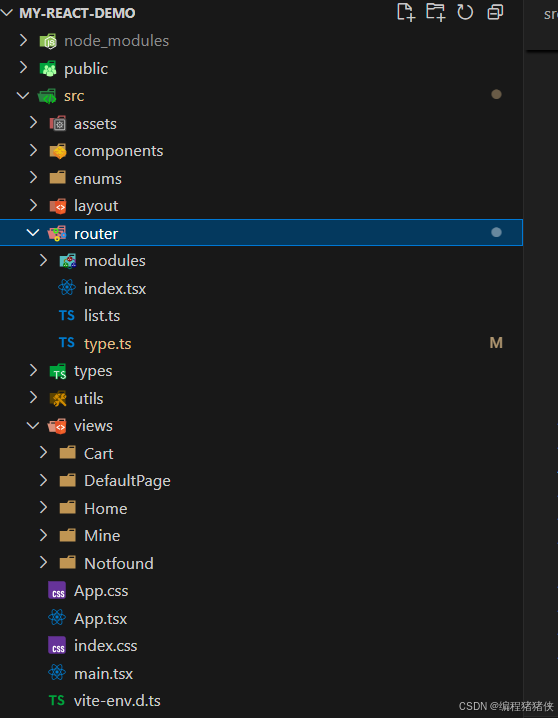Expand the modules folder chevron
The width and height of the screenshot is (558, 718).
click(43, 261)
